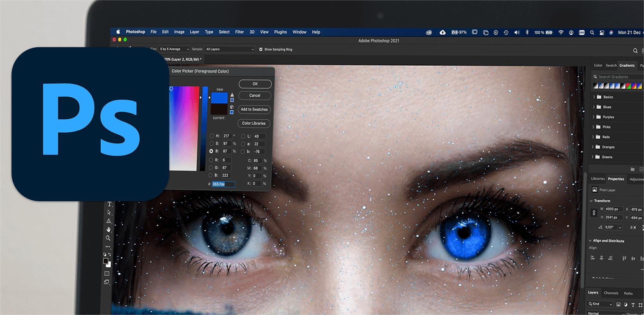Switch to the Color panel tab

point(598,65)
